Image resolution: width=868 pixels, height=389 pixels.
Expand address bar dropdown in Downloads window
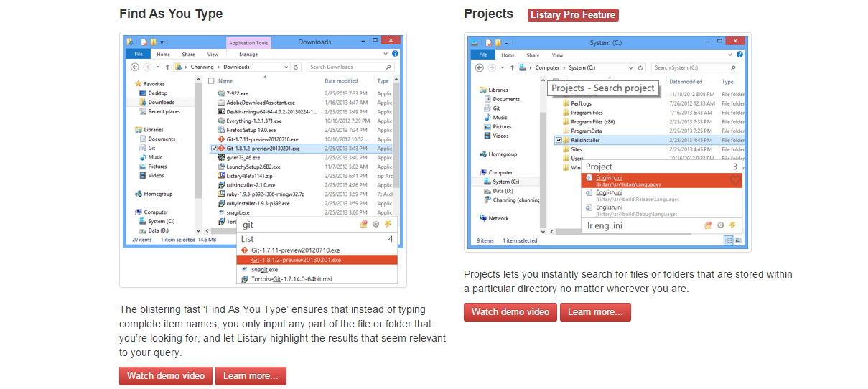(287, 67)
